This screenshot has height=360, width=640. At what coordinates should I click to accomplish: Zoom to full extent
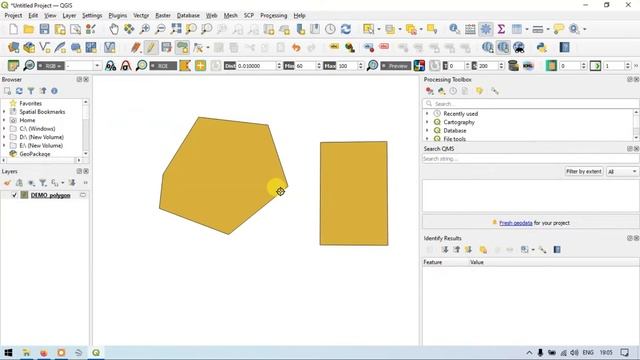[176, 29]
